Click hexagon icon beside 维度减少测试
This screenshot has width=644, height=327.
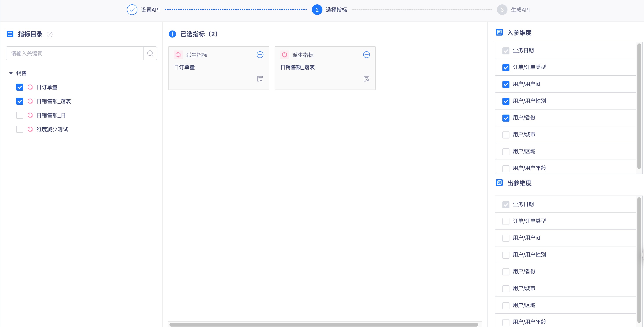(30, 129)
